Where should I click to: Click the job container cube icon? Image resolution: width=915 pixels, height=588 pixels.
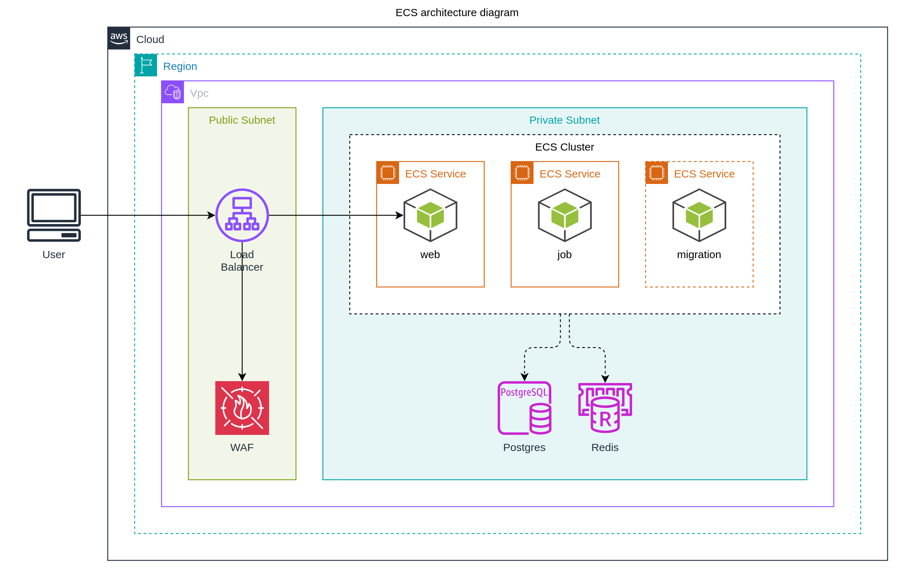tap(565, 215)
